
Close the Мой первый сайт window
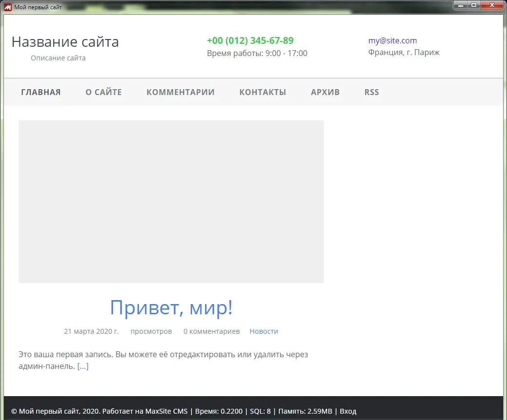click(491, 5)
